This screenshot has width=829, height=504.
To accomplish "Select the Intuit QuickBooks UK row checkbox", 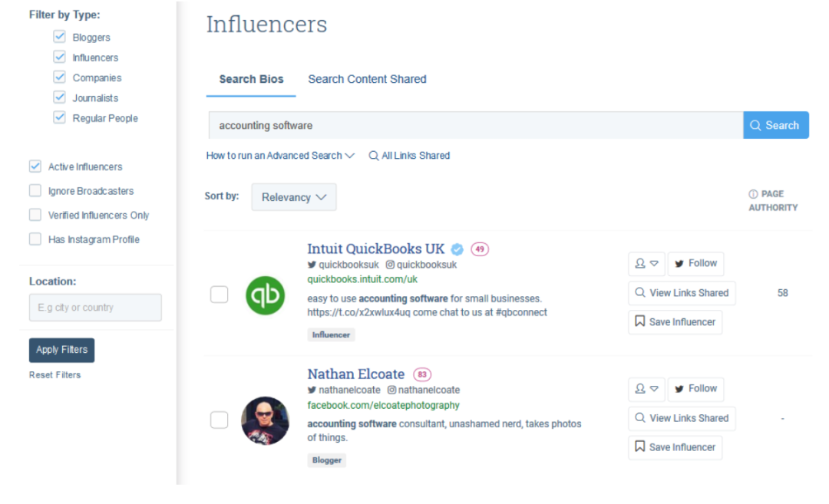I will tap(220, 295).
